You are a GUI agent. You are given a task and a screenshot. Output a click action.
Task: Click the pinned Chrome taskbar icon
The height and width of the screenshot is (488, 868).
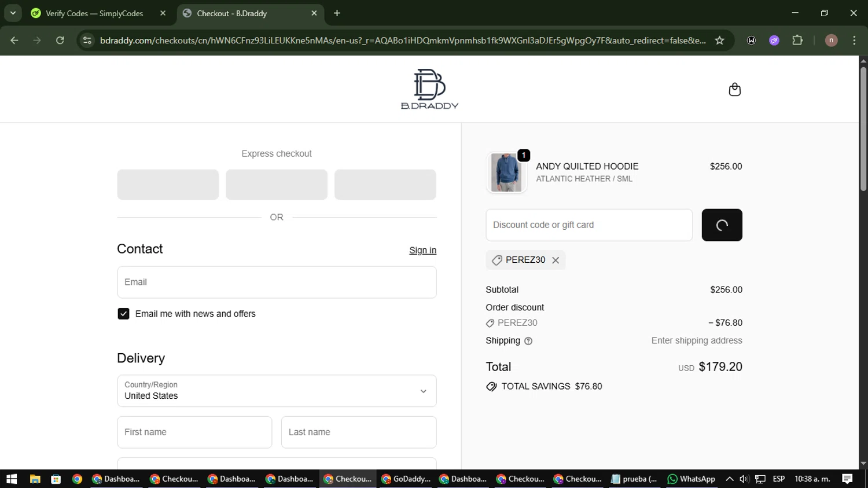[x=77, y=479]
